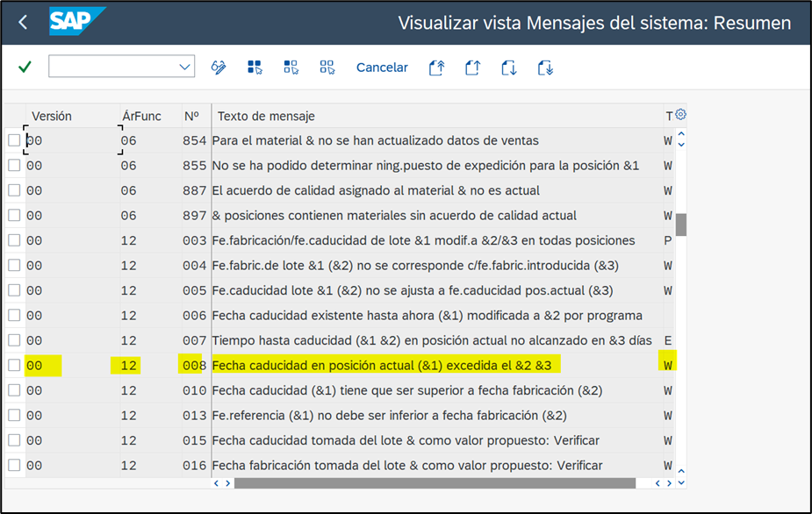Click the horizontal scroll right arrow near Nº column
The width and height of the screenshot is (812, 514).
[228, 483]
